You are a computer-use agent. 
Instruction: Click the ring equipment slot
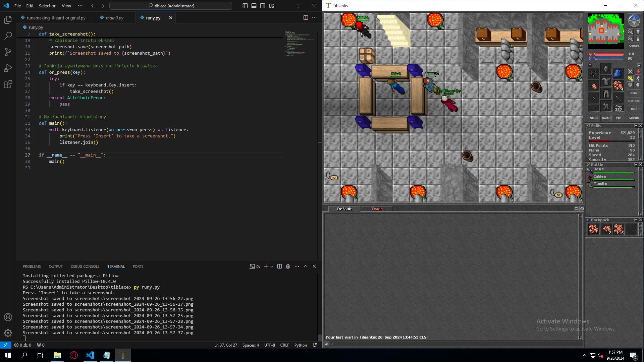coord(593,98)
